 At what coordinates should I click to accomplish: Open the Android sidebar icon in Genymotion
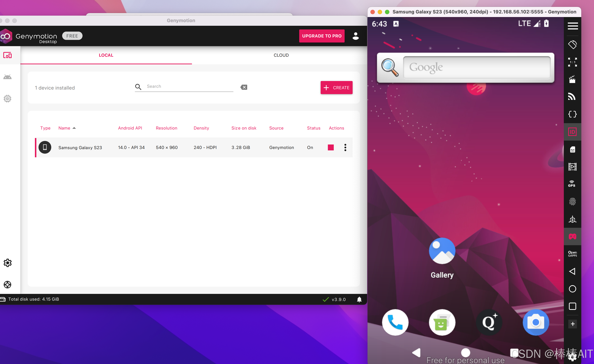point(7,77)
